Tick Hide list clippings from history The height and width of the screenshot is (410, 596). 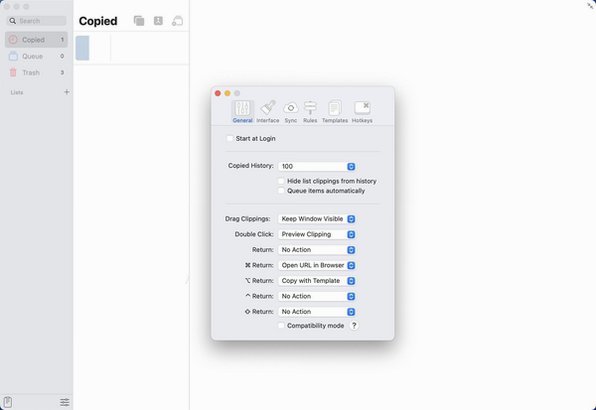[281, 181]
